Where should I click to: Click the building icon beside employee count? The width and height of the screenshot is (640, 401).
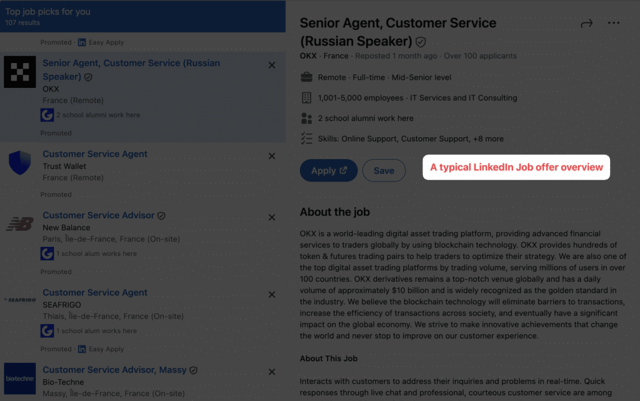307,98
